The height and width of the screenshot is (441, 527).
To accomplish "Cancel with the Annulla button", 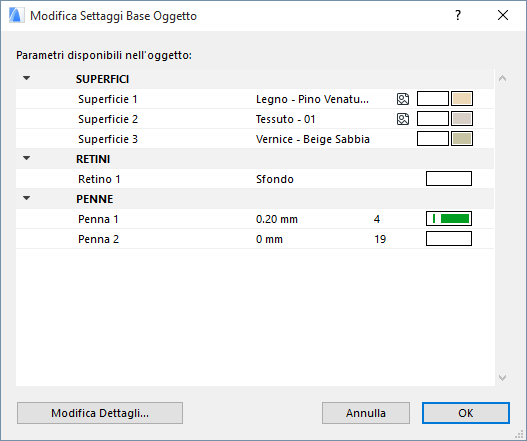I will (366, 413).
